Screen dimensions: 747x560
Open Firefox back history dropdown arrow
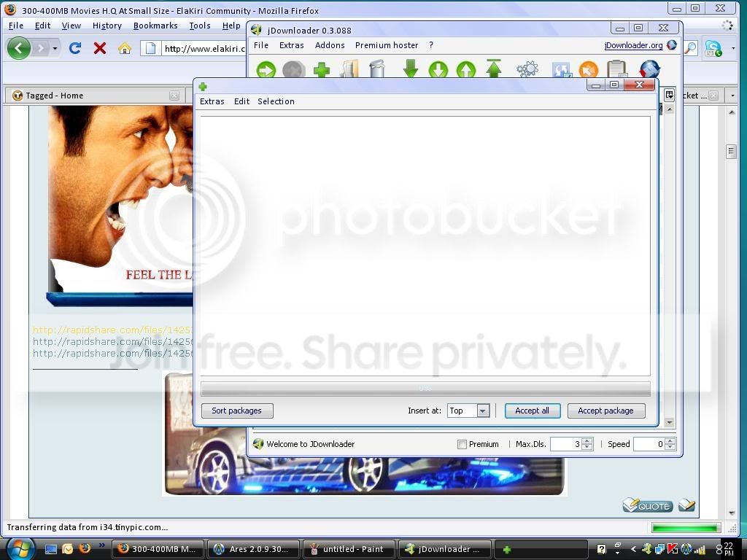[55, 48]
